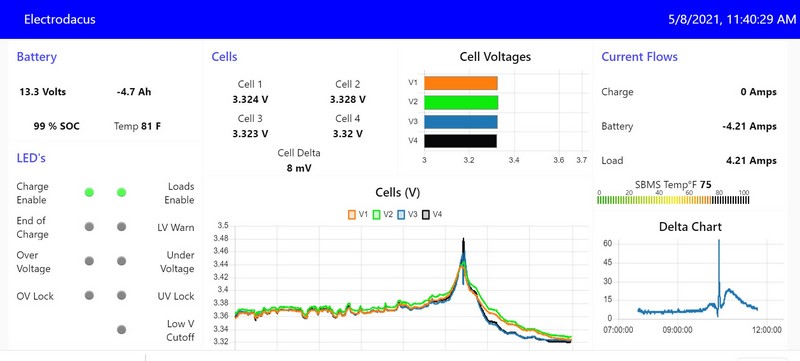Click the orange V1 voltage bar
The image size is (800, 361).
[x=461, y=83]
